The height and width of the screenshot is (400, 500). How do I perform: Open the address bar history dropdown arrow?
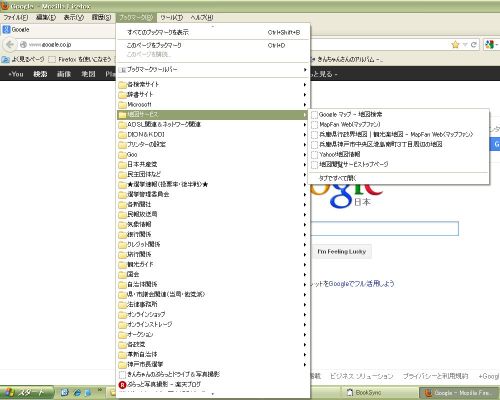pos(465,45)
